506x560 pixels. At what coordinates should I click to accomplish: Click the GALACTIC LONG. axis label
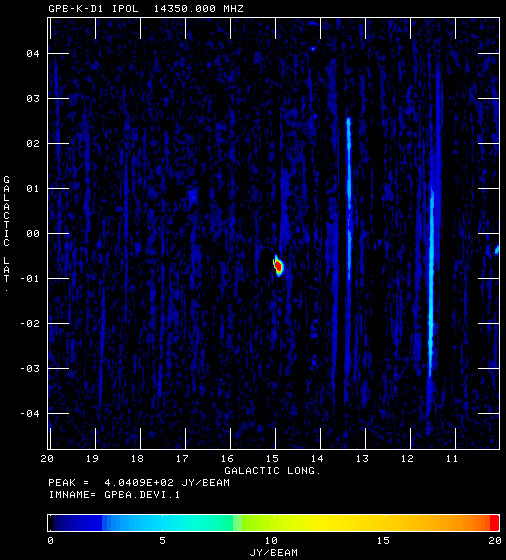coord(273,471)
